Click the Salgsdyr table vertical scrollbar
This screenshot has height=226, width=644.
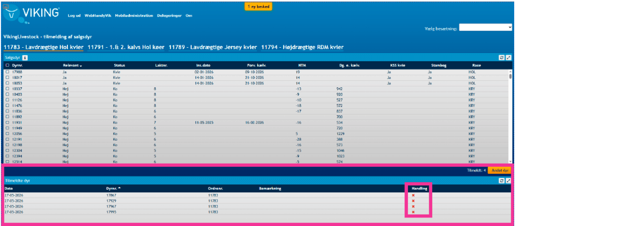click(x=510, y=116)
